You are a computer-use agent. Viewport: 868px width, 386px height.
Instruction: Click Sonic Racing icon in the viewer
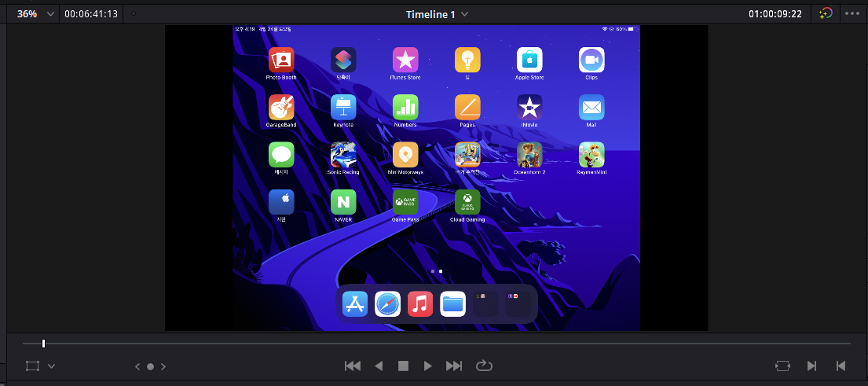point(343,155)
